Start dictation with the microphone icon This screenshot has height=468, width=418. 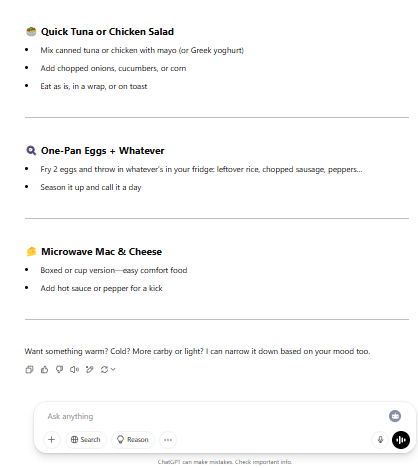[380, 440]
